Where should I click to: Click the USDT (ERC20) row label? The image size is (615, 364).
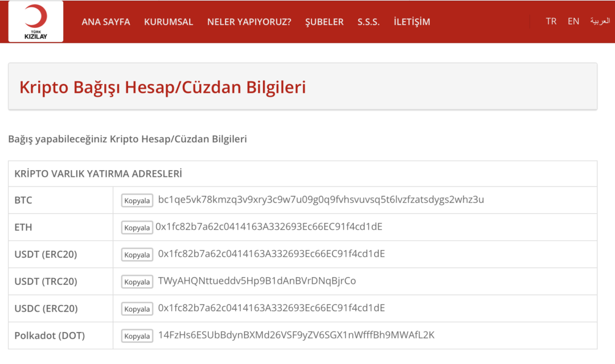tap(46, 255)
